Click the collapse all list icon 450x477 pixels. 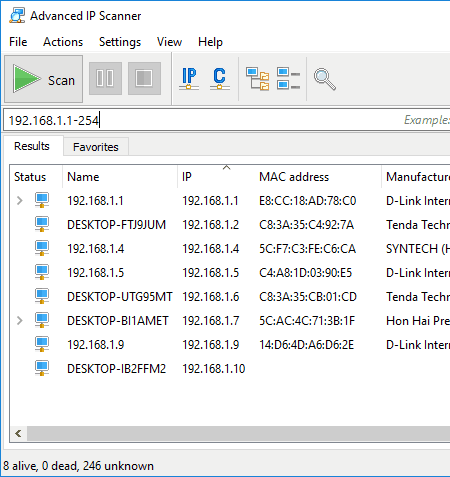tap(288, 79)
